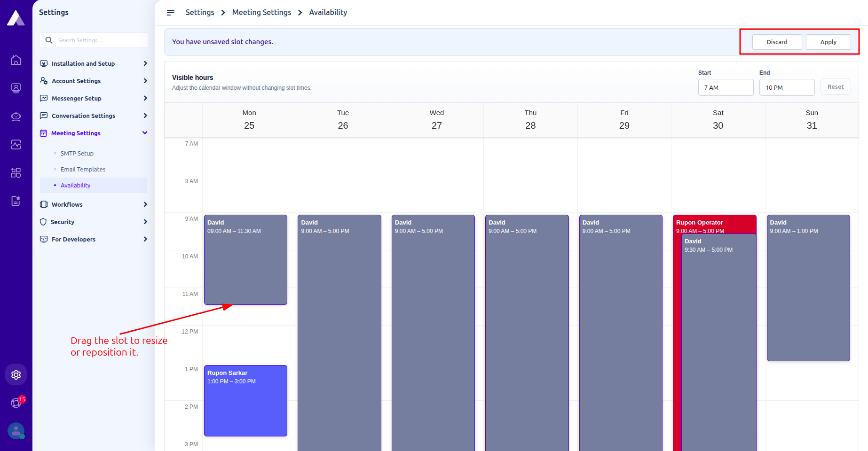Select David's Monday 09:00 AM–11:30 AM slot
Image resolution: width=868 pixels, height=451 pixels.
click(x=245, y=260)
